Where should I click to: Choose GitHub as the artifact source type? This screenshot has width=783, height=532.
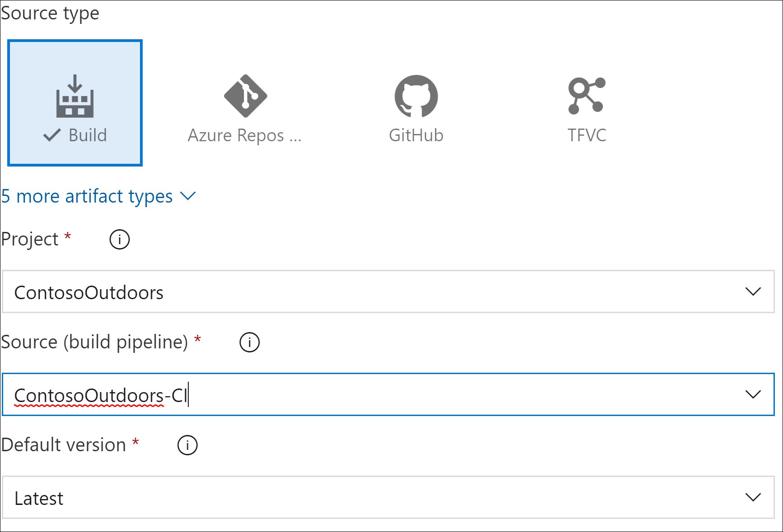tap(416, 96)
